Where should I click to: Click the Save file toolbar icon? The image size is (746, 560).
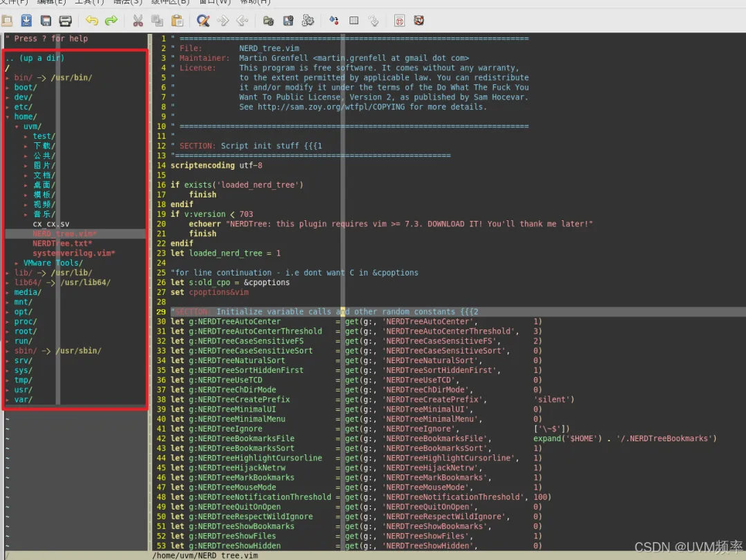click(46, 21)
